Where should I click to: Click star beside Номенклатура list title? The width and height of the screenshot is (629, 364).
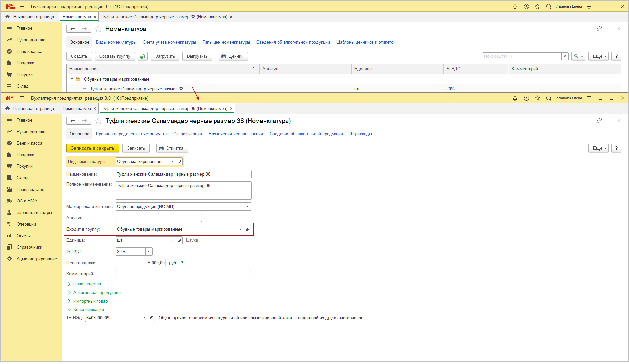(98, 29)
